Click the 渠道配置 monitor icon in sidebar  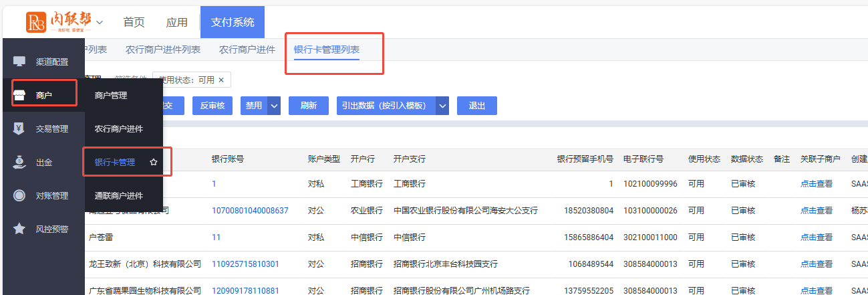[19, 62]
